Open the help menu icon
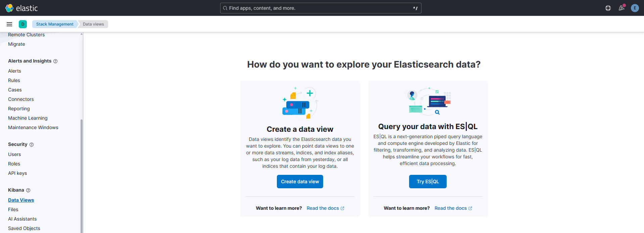644x233 pixels. pyautogui.click(x=608, y=8)
